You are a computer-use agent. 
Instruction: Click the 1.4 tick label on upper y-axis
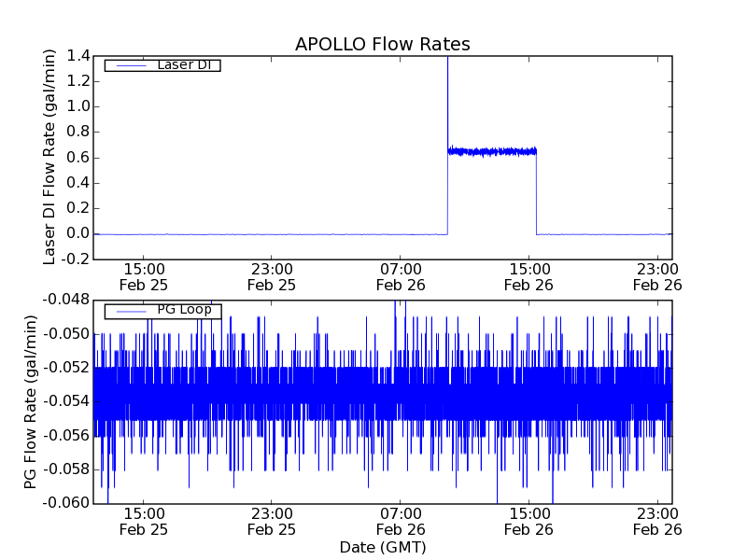point(78,56)
